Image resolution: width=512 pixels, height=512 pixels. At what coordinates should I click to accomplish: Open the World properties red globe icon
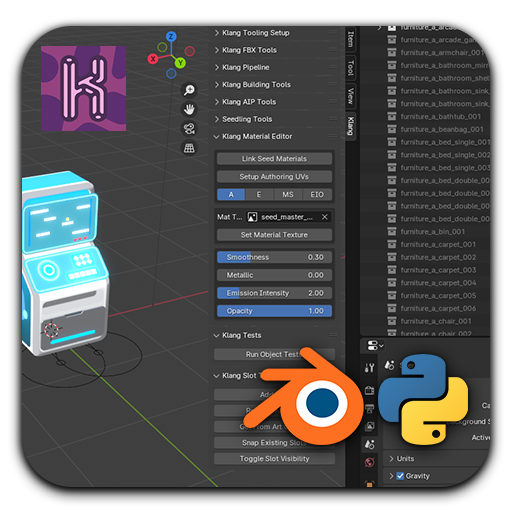(x=369, y=462)
